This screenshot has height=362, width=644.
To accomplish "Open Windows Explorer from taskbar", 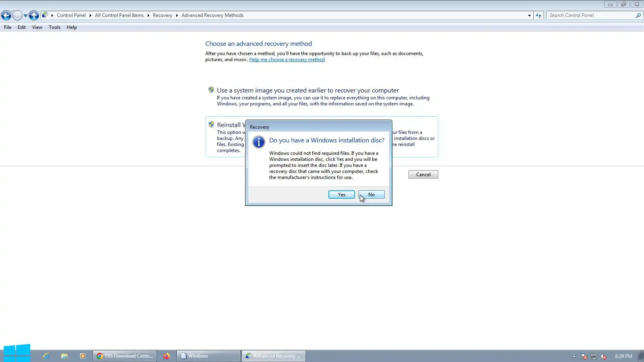I will coord(64,356).
